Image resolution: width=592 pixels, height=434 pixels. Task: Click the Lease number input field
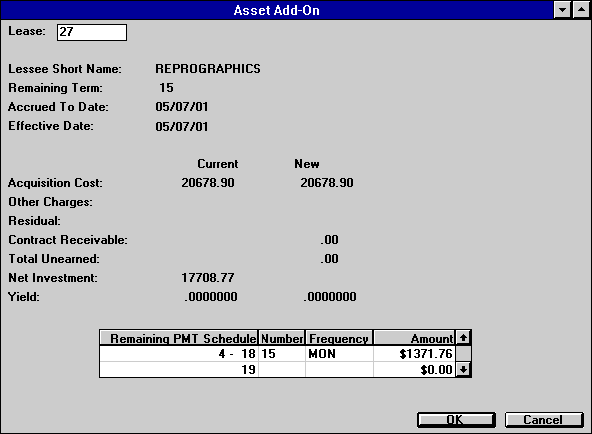[x=92, y=32]
